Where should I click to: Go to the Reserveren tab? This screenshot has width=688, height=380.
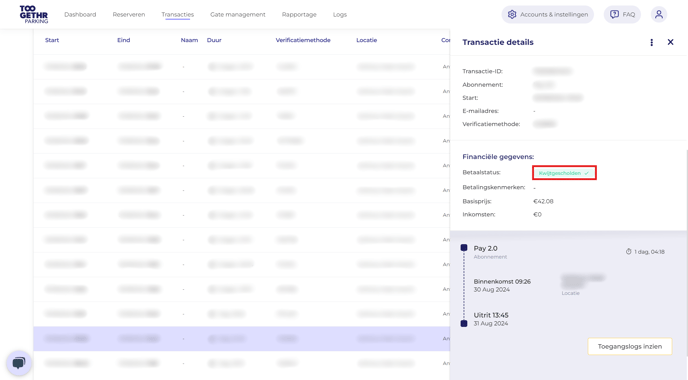(129, 14)
